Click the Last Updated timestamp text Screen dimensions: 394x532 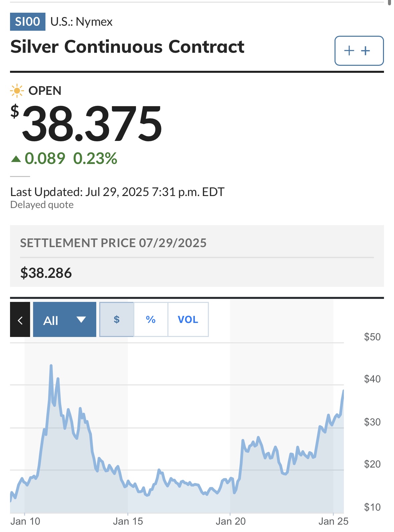pyautogui.click(x=117, y=192)
